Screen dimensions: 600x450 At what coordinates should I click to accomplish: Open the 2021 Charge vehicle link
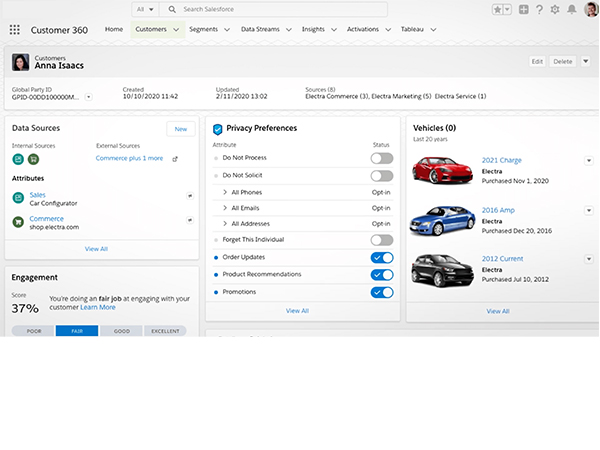point(502,160)
